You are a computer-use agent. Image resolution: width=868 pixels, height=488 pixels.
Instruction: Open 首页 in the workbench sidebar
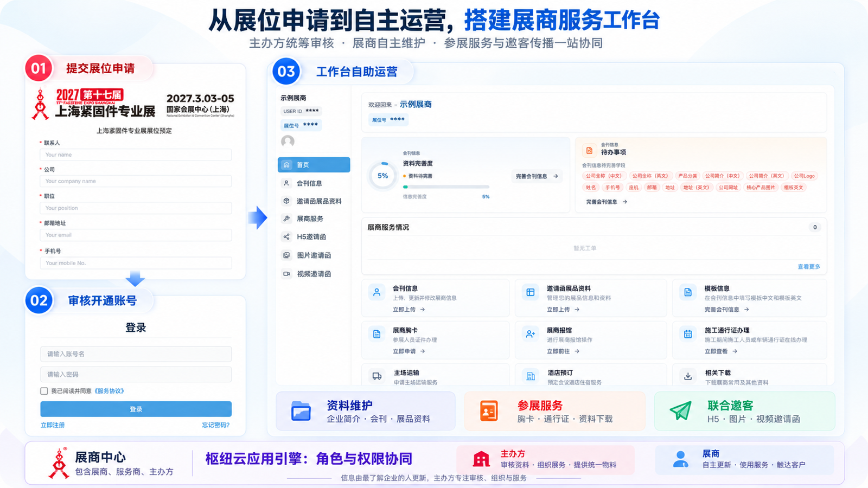(x=314, y=165)
